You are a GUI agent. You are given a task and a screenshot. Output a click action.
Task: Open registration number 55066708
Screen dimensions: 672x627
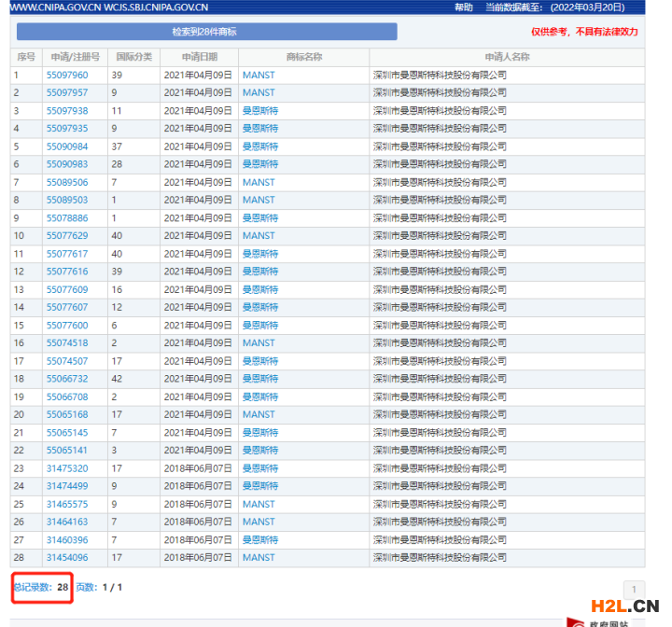click(67, 397)
